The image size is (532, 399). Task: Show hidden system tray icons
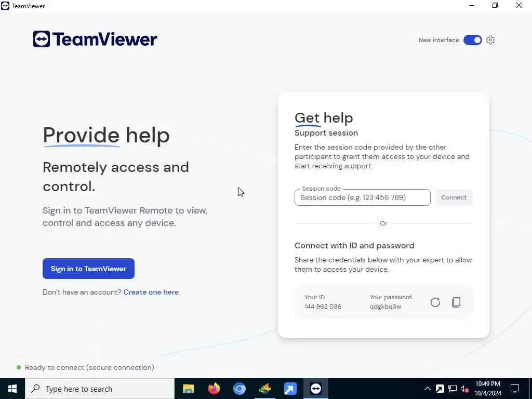[428, 389]
